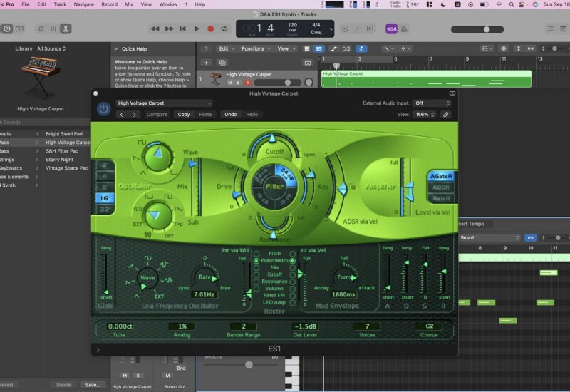Open the ES1 preset name dropdown

coord(164,103)
